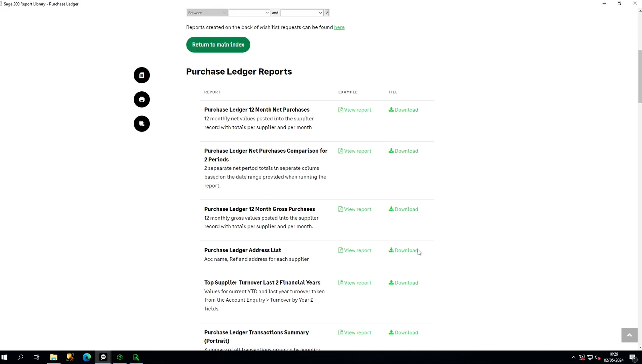642x364 pixels.
Task: Download Top Supplier Turnover Last 2 Financial Years
Action: [x=403, y=283]
